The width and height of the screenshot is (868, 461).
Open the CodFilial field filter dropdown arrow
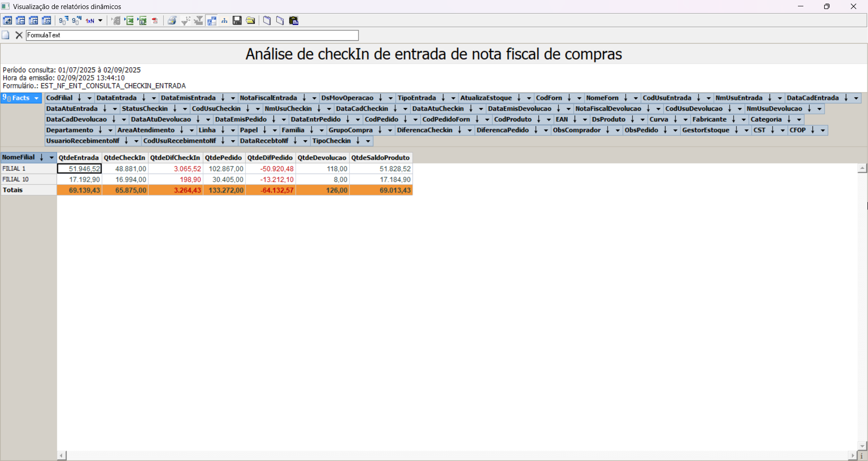90,98
